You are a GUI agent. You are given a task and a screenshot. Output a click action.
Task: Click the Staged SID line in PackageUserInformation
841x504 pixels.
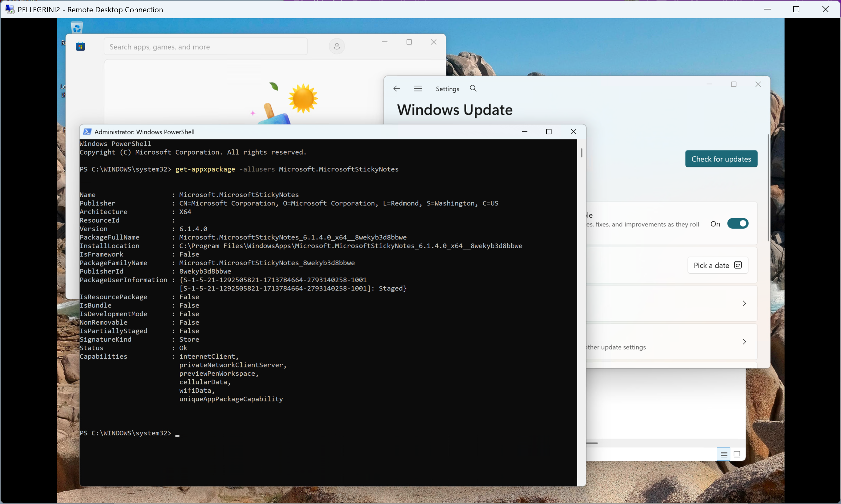pyautogui.click(x=293, y=288)
